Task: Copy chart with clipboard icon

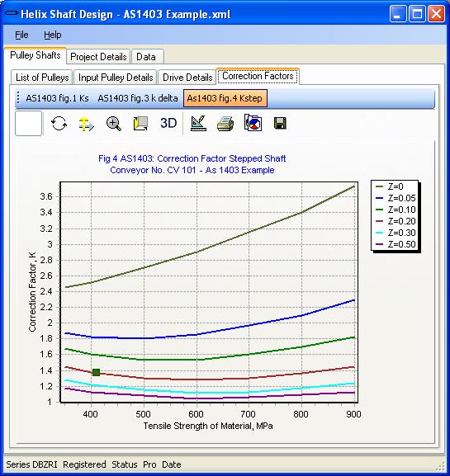Action: pos(253,123)
